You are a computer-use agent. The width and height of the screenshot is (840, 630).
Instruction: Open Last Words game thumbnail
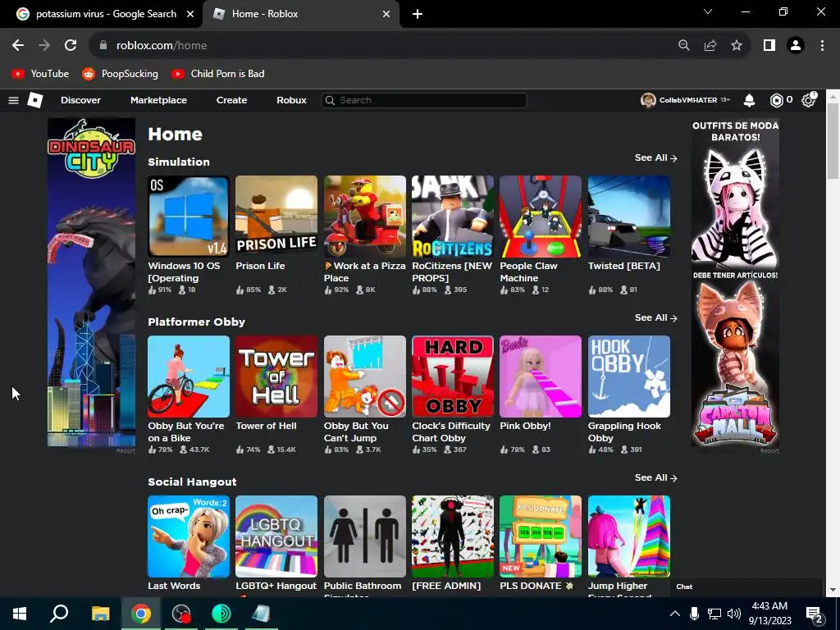coord(189,536)
